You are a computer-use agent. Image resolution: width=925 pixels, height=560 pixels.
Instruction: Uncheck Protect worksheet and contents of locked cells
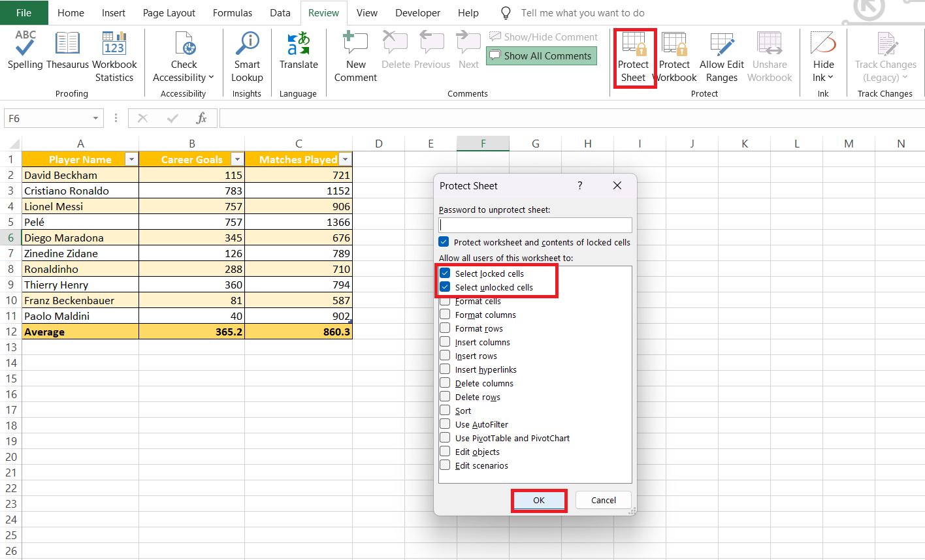pos(444,242)
